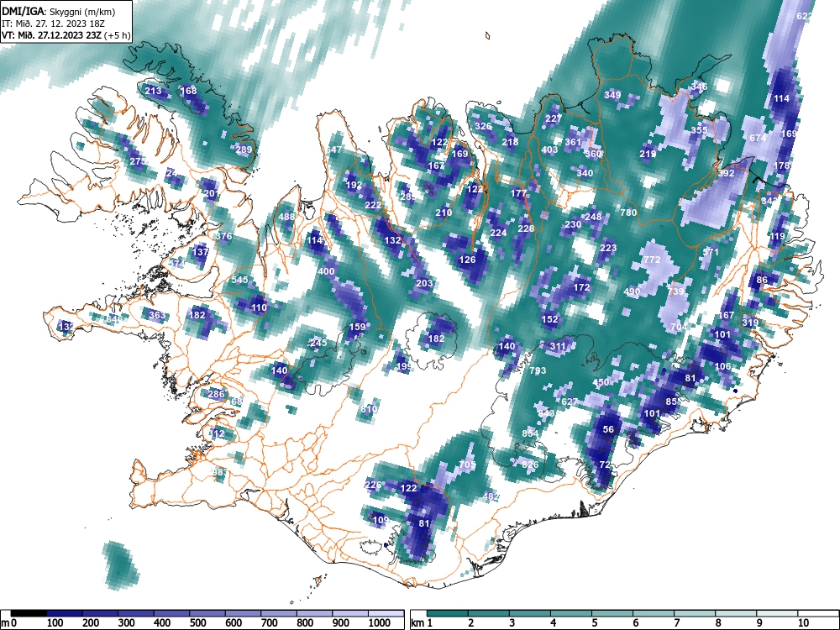Click visibility value 326
This screenshot has width=840, height=630.
[x=483, y=126]
